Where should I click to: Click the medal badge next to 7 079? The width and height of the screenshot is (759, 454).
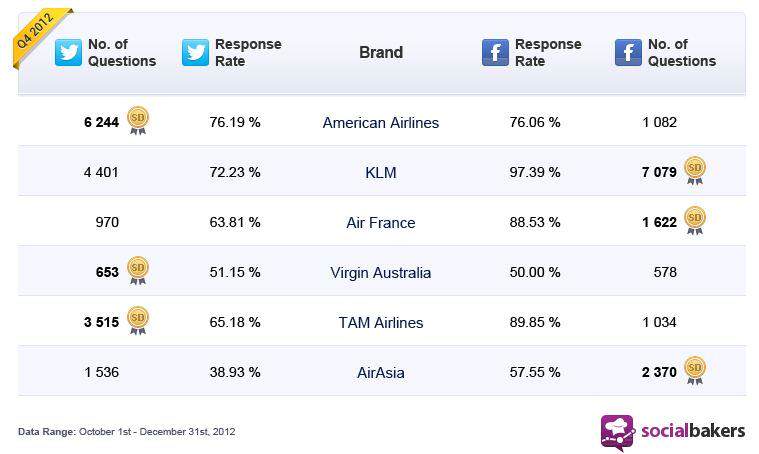coord(695,170)
